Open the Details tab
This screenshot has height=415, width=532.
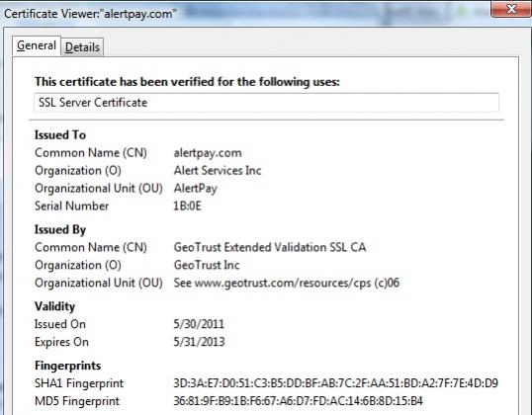click(82, 47)
